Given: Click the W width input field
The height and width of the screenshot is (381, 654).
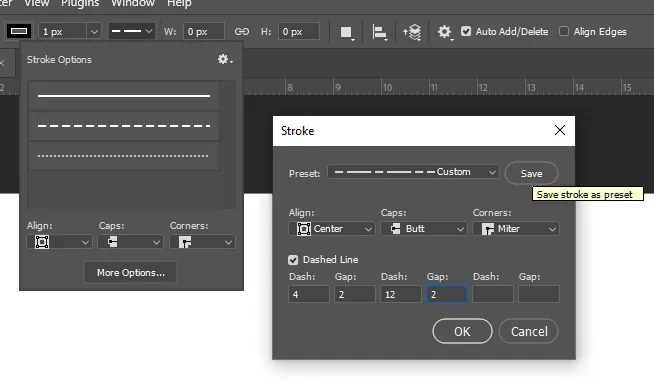Looking at the screenshot, I should point(204,32).
